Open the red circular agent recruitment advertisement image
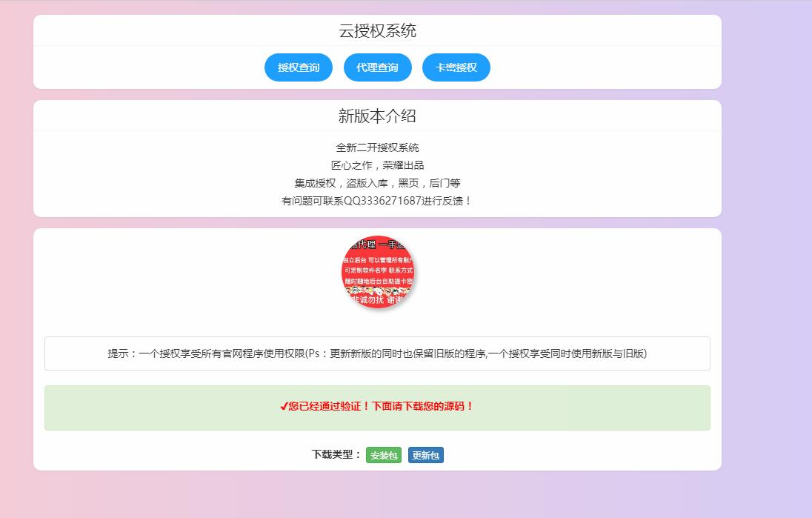Viewport: 812px width, 518px height. 379,273
